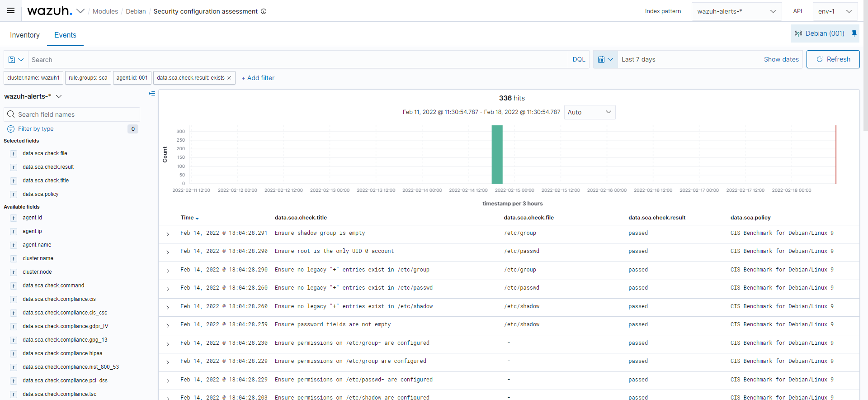Select data.sca.check.file selected field
Screen dimensions: 868x400
[x=45, y=153]
